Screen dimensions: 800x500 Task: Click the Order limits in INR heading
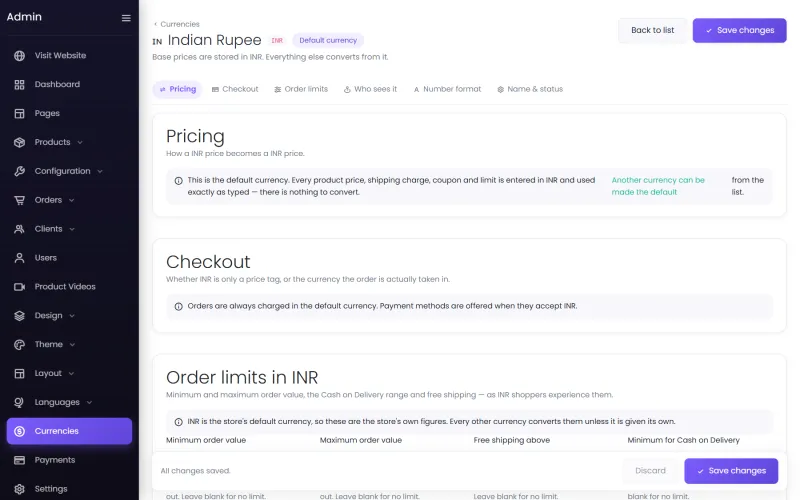[242, 378]
